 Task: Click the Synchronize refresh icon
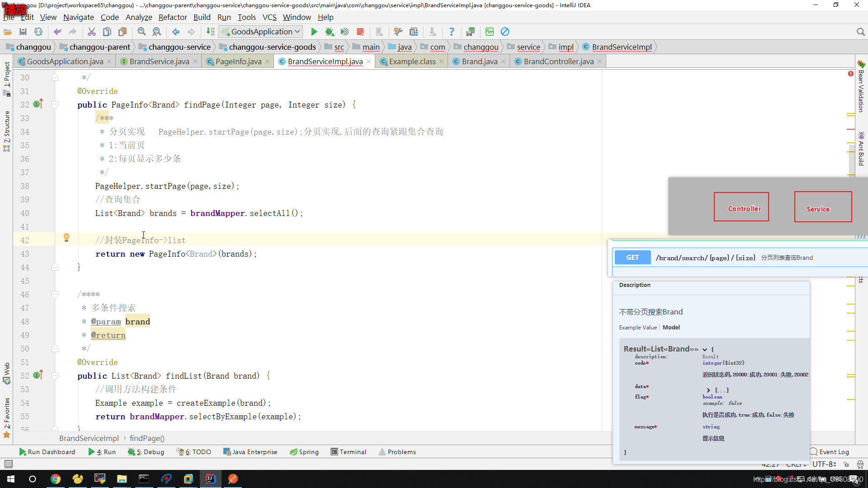(x=38, y=32)
